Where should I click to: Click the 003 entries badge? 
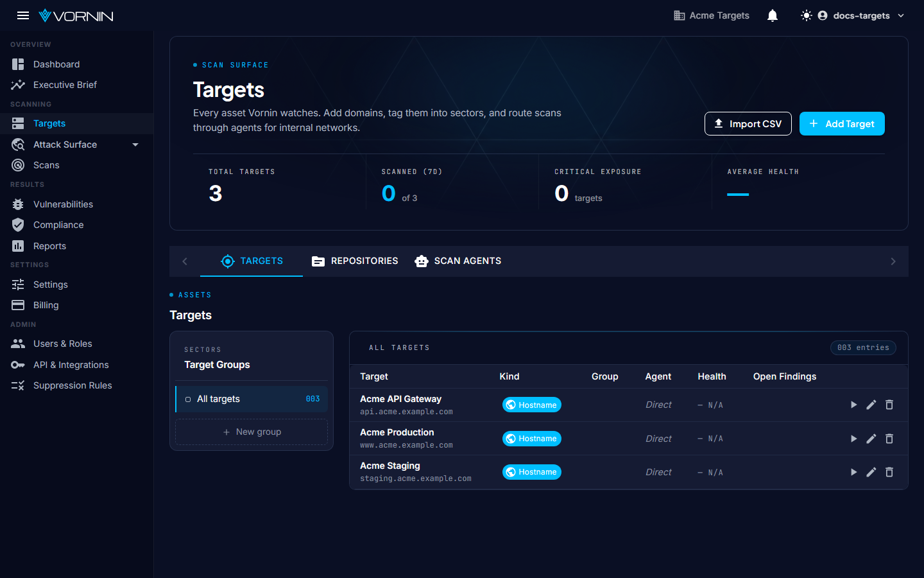coord(863,347)
